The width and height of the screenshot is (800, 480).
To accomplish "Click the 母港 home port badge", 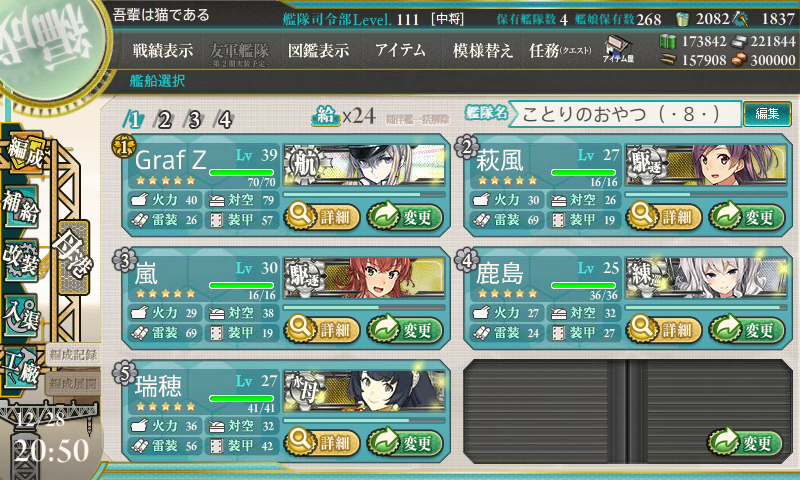I will point(74,258).
